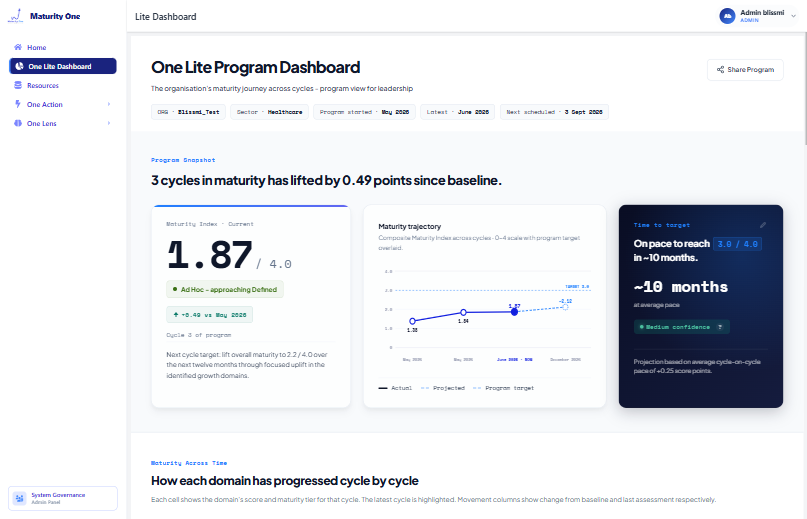Click the Cycle 3 of program text
807x519 pixels.
coord(199,335)
